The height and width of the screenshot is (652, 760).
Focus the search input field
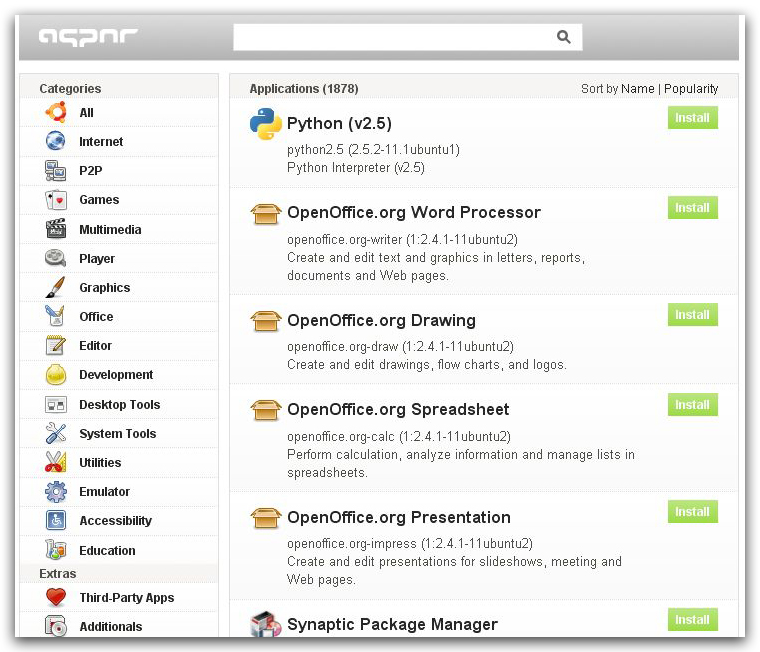(408, 37)
